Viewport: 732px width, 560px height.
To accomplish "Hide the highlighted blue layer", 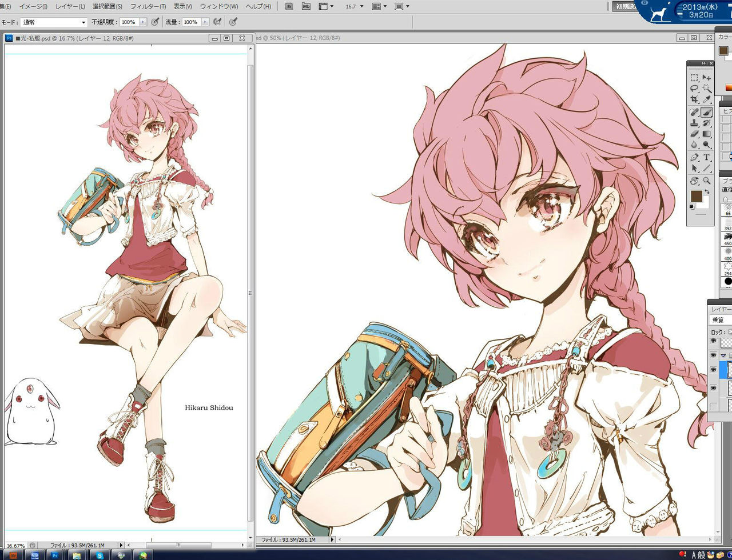I will click(x=713, y=370).
